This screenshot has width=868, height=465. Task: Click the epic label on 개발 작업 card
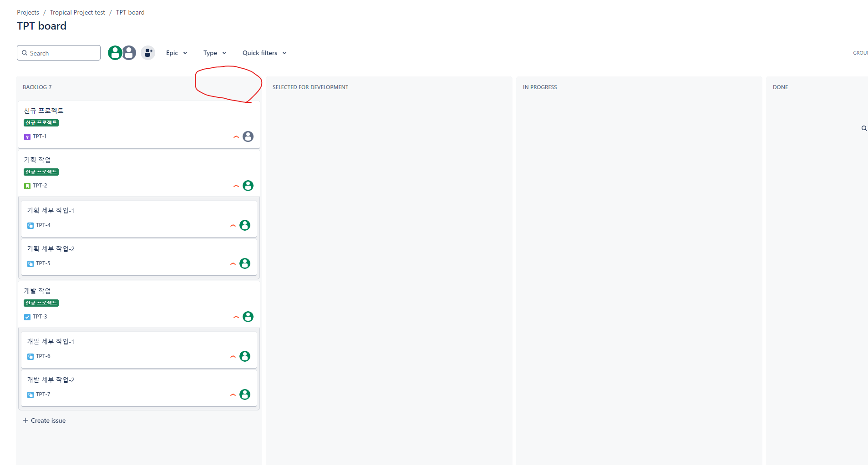coord(41,303)
